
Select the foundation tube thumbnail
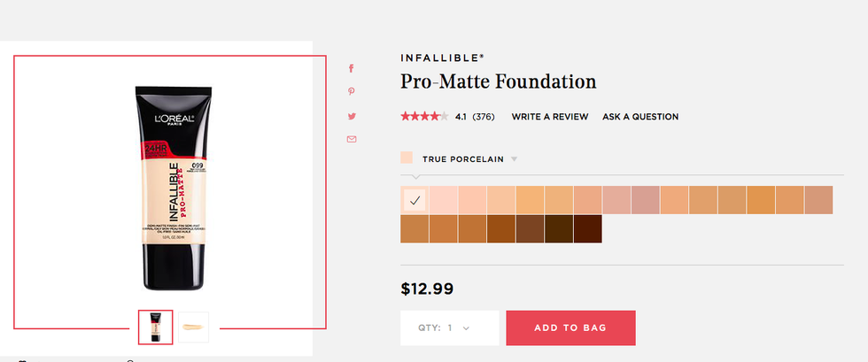click(156, 327)
